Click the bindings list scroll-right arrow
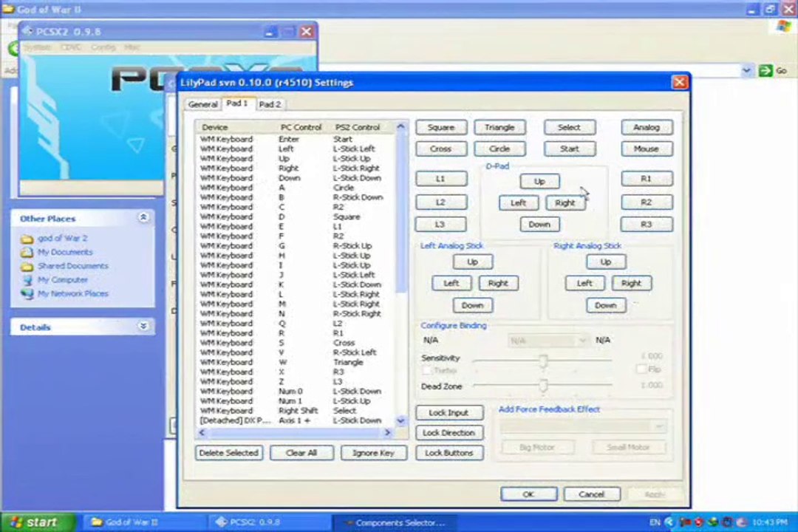 click(387, 432)
